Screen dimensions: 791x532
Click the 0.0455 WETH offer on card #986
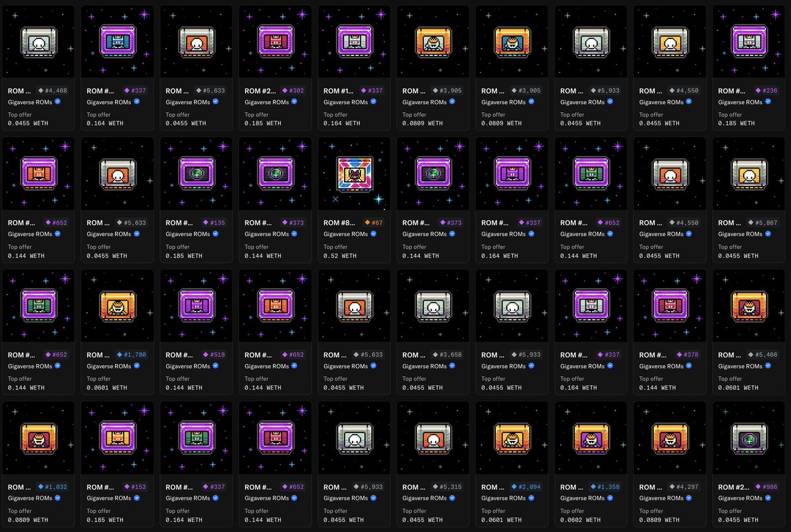pyautogui.click(x=738, y=520)
